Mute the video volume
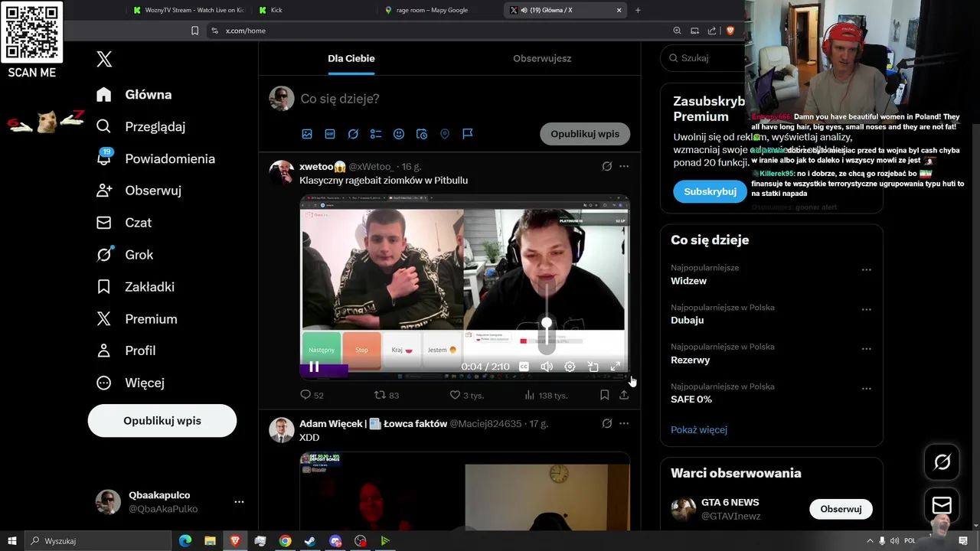The height and width of the screenshot is (551, 980). (547, 367)
